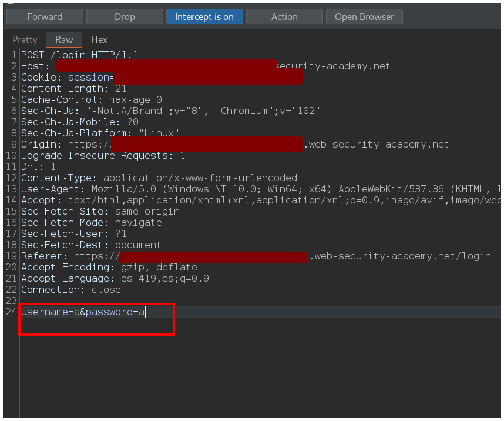Switch to the Hex view tab
The height and width of the screenshot is (421, 504).
tap(99, 39)
